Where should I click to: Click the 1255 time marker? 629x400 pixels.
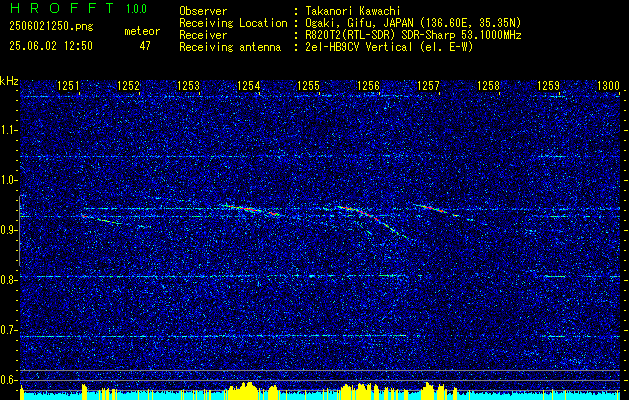tap(308, 85)
